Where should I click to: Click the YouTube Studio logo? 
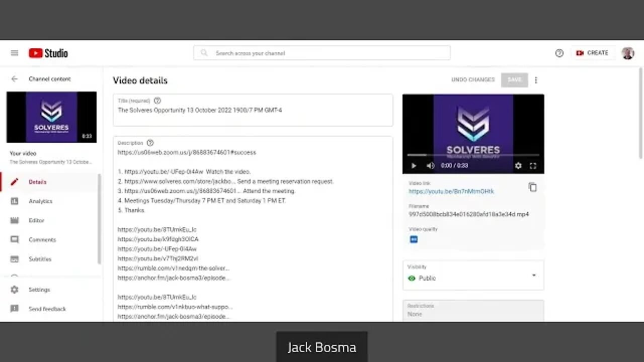tap(48, 53)
